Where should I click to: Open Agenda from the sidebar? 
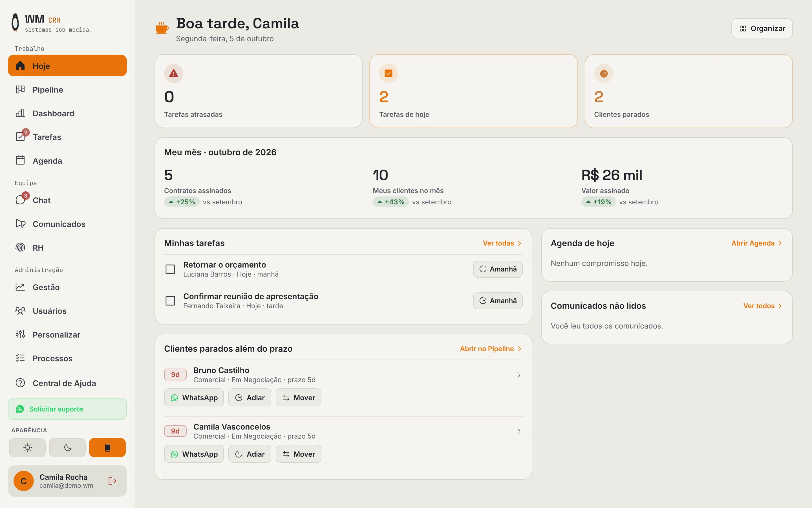click(x=67, y=161)
